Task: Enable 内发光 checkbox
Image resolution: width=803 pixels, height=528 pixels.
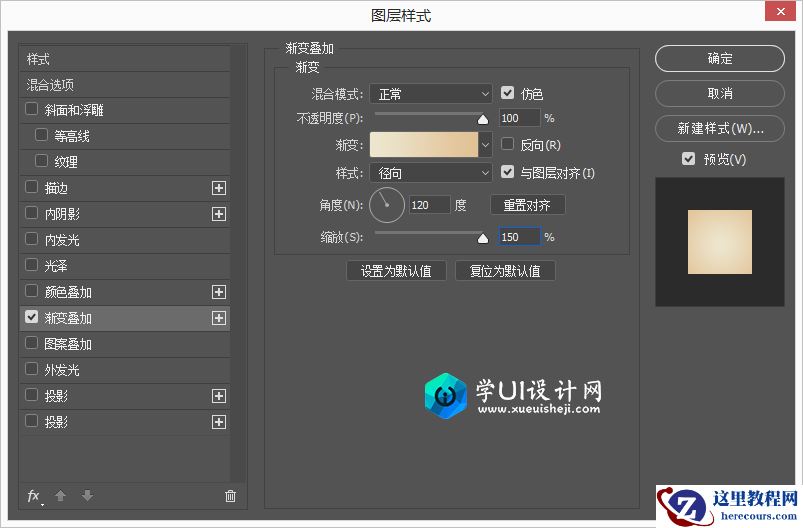Action: tap(32, 239)
